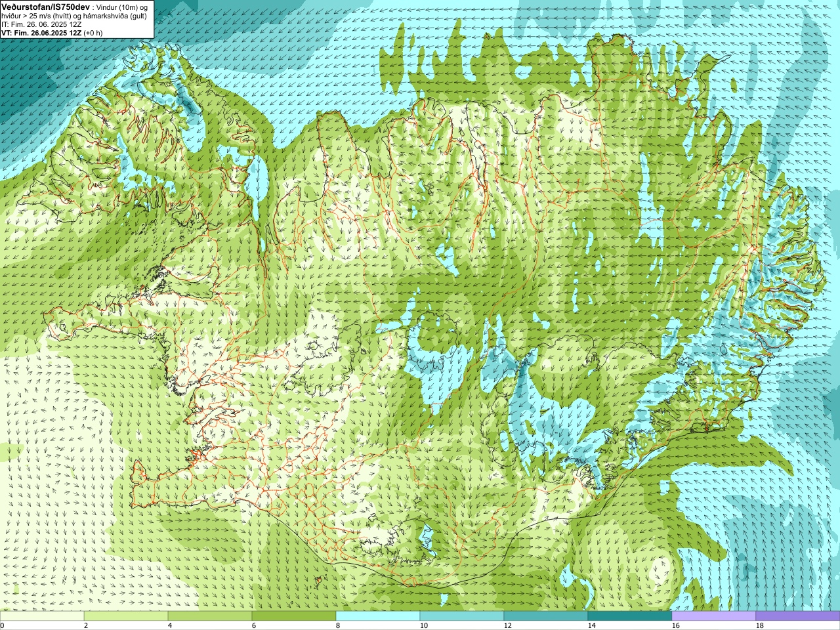Click the legend scale label "2"
Screen dimensions: 840x630
pos(86,625)
